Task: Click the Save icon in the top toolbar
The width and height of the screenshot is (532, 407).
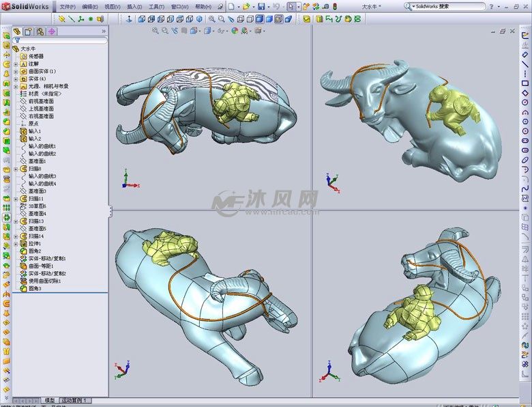Action: [261, 6]
